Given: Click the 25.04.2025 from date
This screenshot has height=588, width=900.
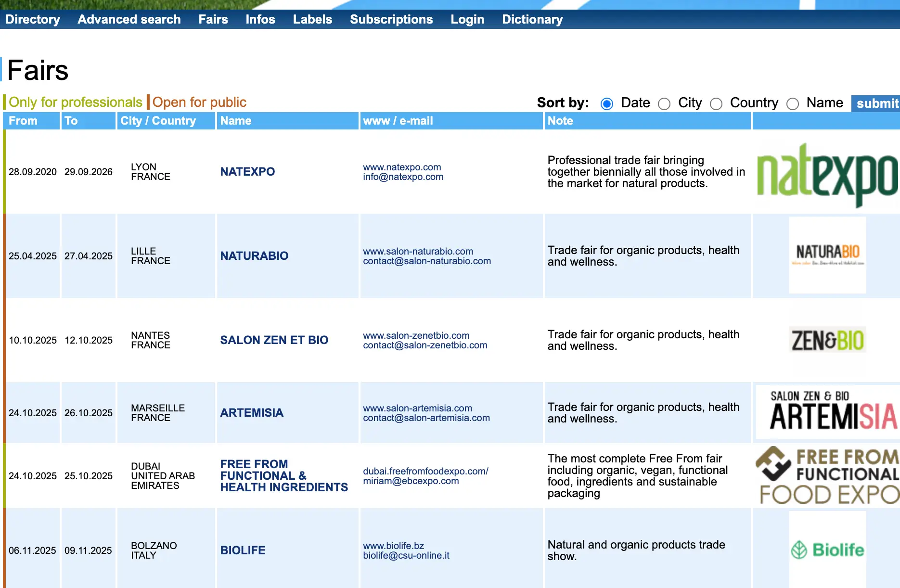Looking at the screenshot, I should (x=33, y=256).
